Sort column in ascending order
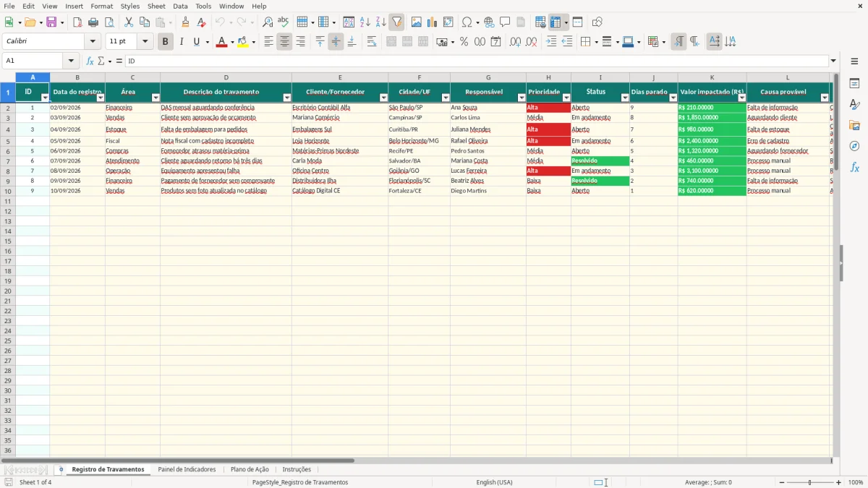 pyautogui.click(x=365, y=22)
